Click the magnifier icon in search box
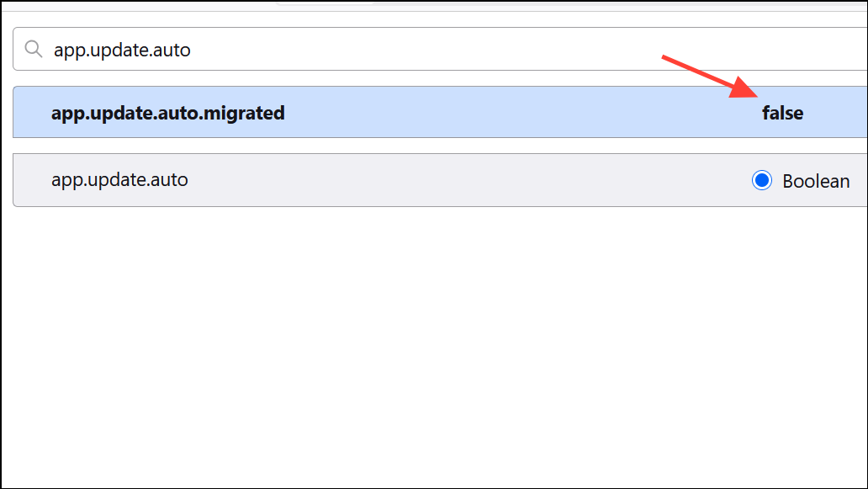The image size is (868, 489). tap(33, 50)
